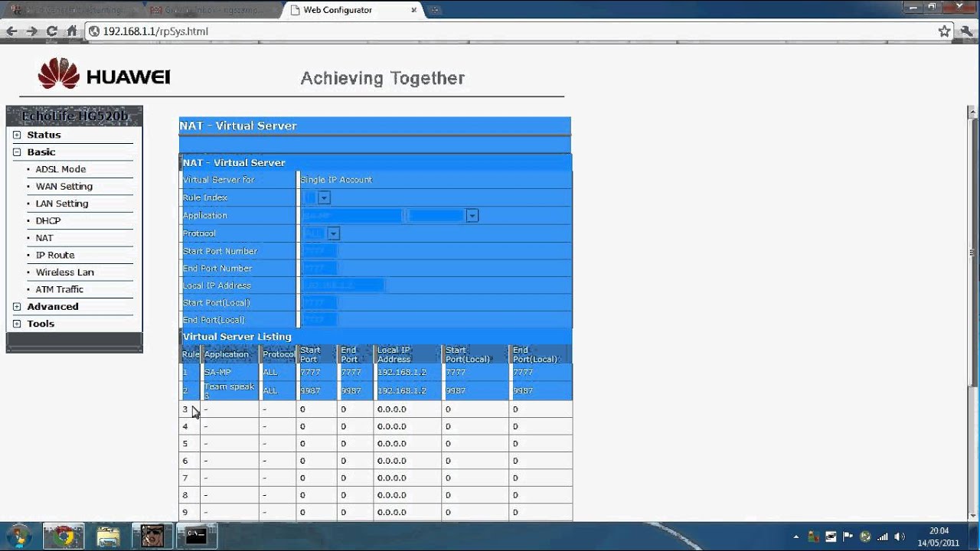Open the Windows Start menu

(x=18, y=536)
